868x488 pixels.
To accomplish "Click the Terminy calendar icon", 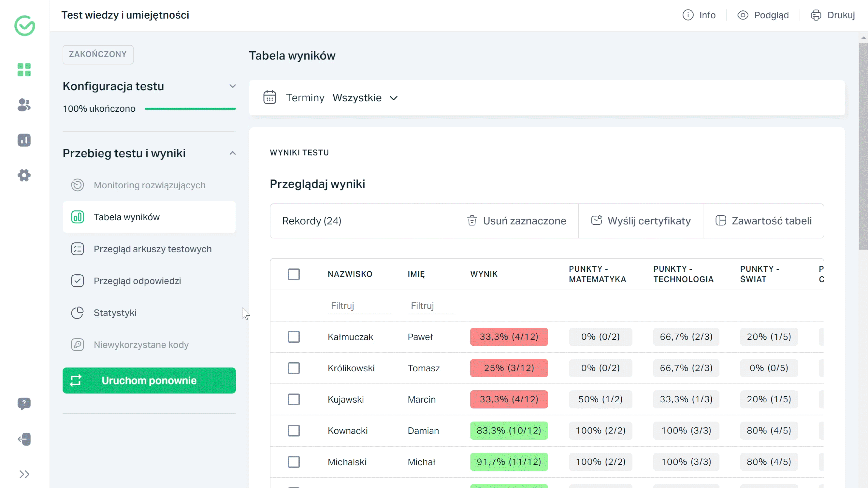I will [270, 97].
